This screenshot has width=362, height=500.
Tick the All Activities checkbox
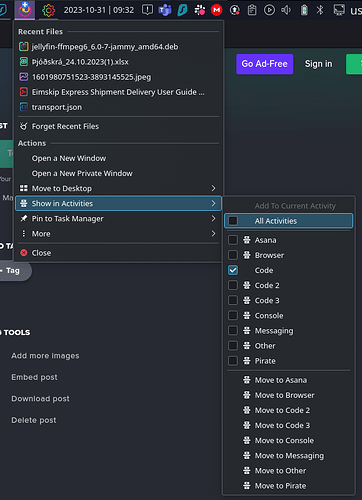(233, 221)
